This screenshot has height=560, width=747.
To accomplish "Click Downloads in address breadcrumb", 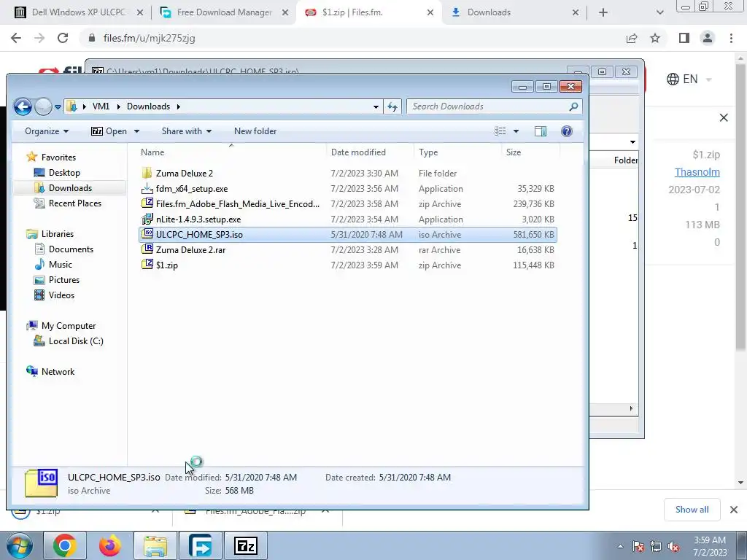I will pos(148,106).
